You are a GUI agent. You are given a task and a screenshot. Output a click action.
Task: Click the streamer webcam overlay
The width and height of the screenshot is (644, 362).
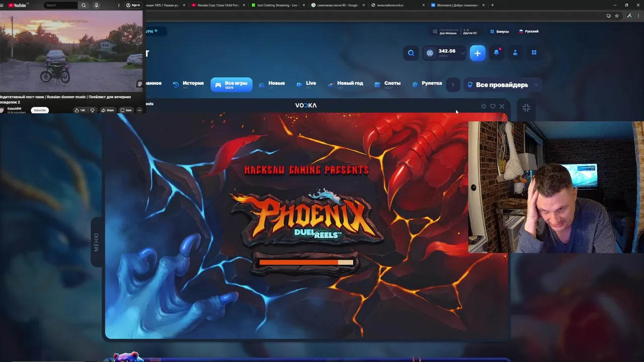point(556,187)
